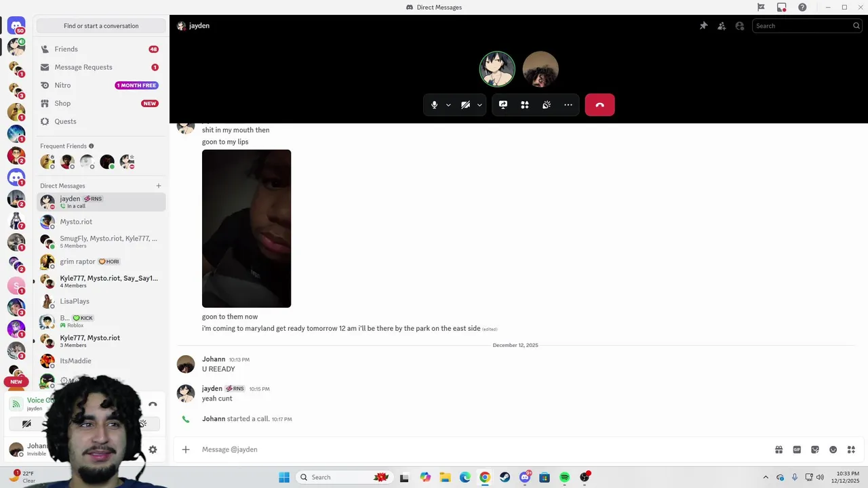Image resolution: width=868 pixels, height=488 pixels.
Task: Open Frequent Friends info icon
Action: pos(92,146)
